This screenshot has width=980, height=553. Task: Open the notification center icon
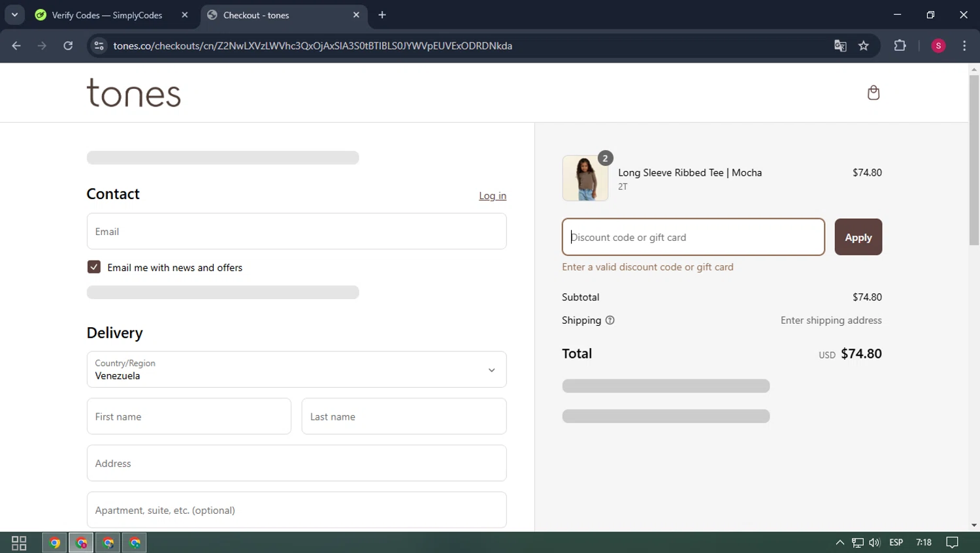[953, 543]
